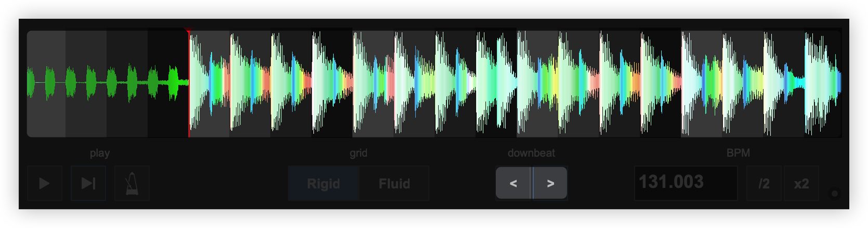This screenshot has width=868, height=228.
Task: Toggle the metronome click
Action: pos(132,183)
